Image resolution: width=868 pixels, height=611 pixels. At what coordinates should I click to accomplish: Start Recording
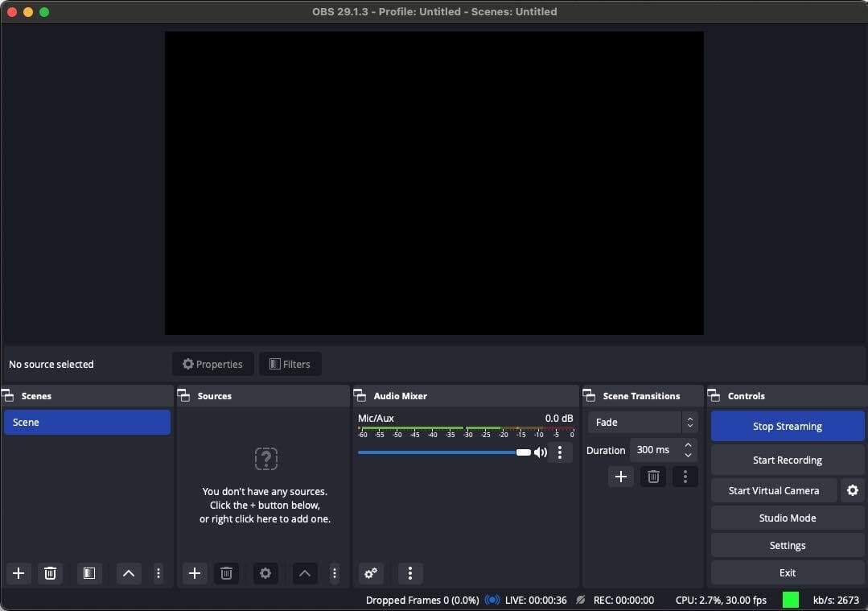787,460
